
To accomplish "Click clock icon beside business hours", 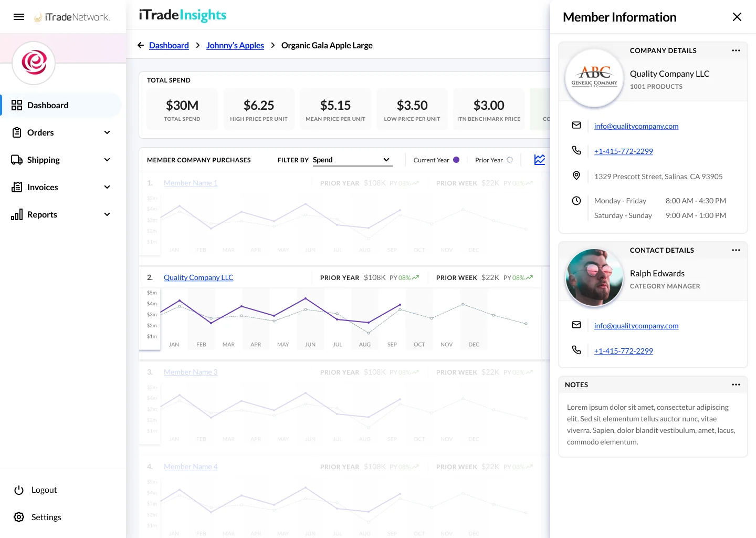I will click(576, 201).
